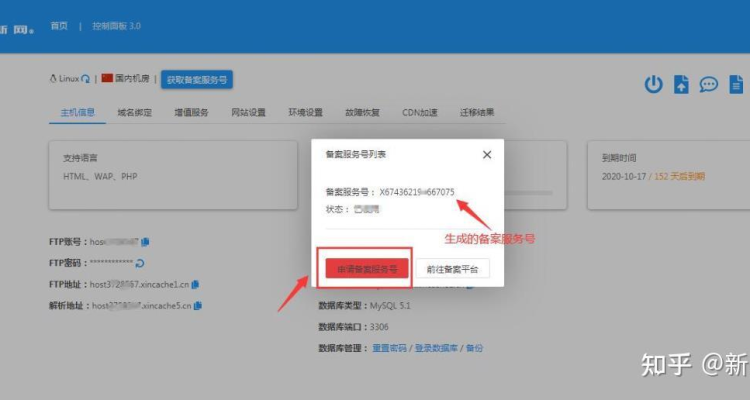Close the 备案服务号列表 dialog
Viewport: 750px width, 400px height.
tap(487, 155)
